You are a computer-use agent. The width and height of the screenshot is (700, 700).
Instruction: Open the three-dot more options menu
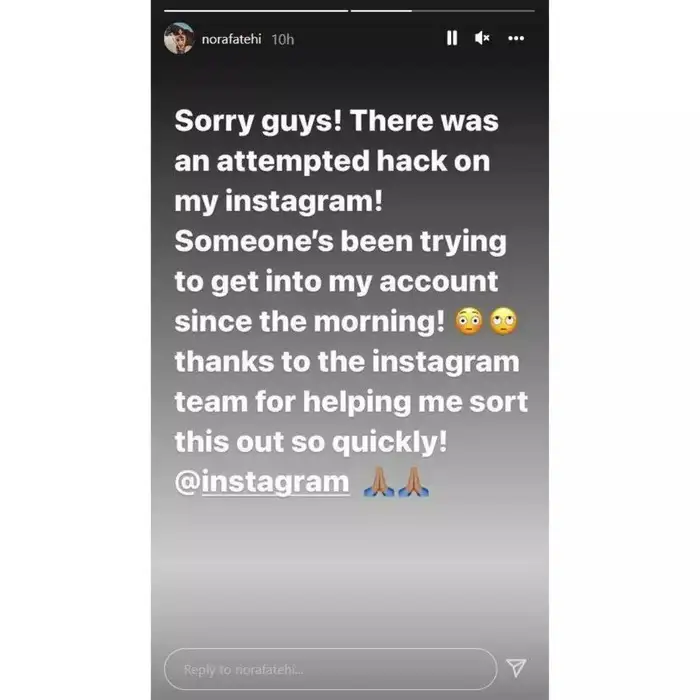[516, 38]
